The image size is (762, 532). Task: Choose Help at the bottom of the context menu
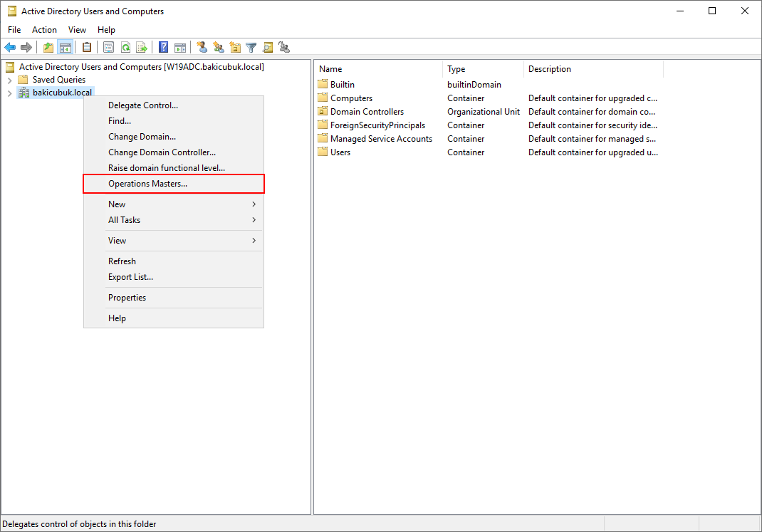click(x=174, y=318)
